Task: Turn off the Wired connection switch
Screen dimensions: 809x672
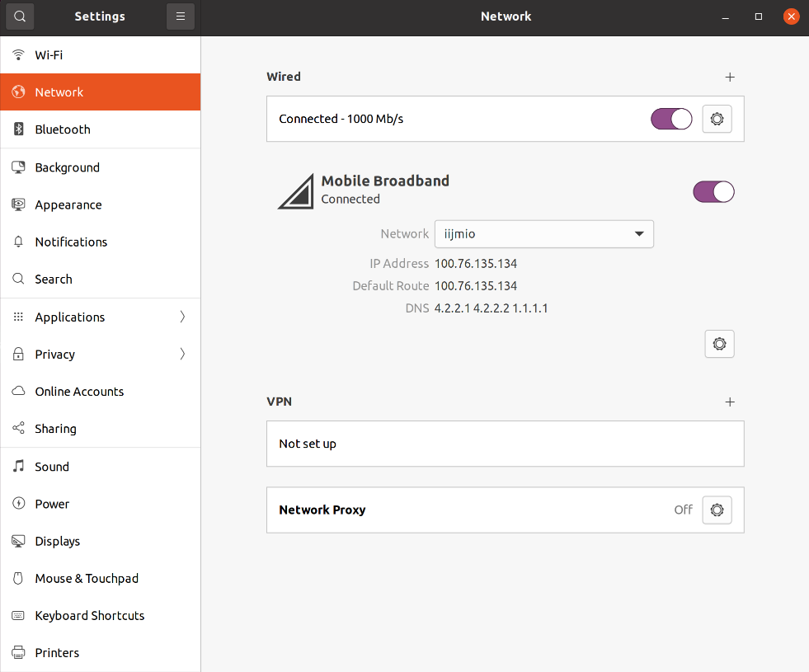Action: [x=671, y=119]
